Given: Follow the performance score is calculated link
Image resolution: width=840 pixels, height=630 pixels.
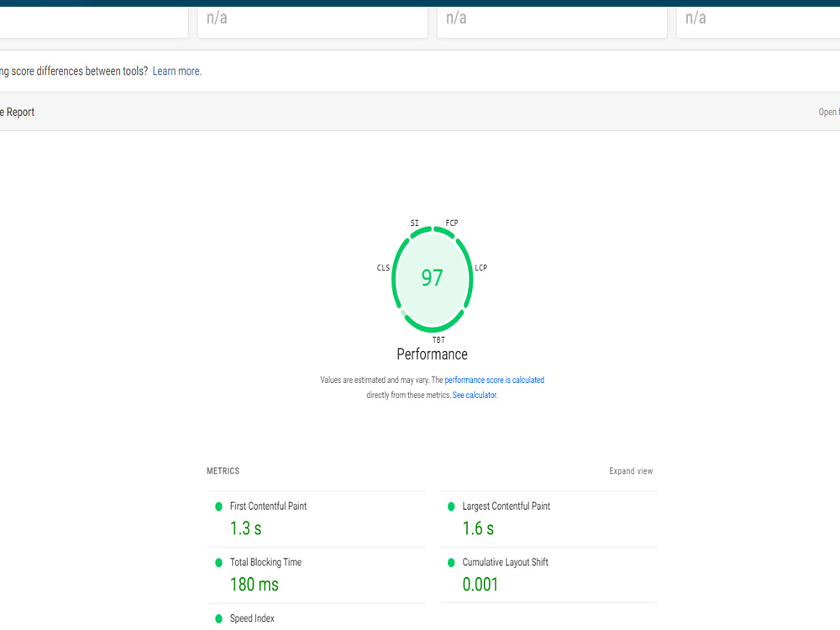Looking at the screenshot, I should [494, 380].
